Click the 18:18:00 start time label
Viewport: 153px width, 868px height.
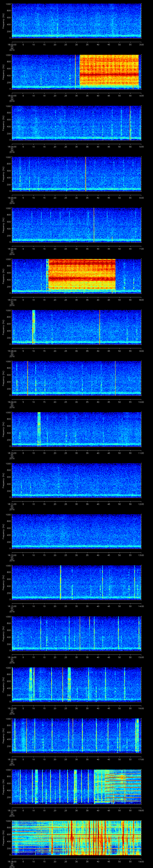coord(12,861)
